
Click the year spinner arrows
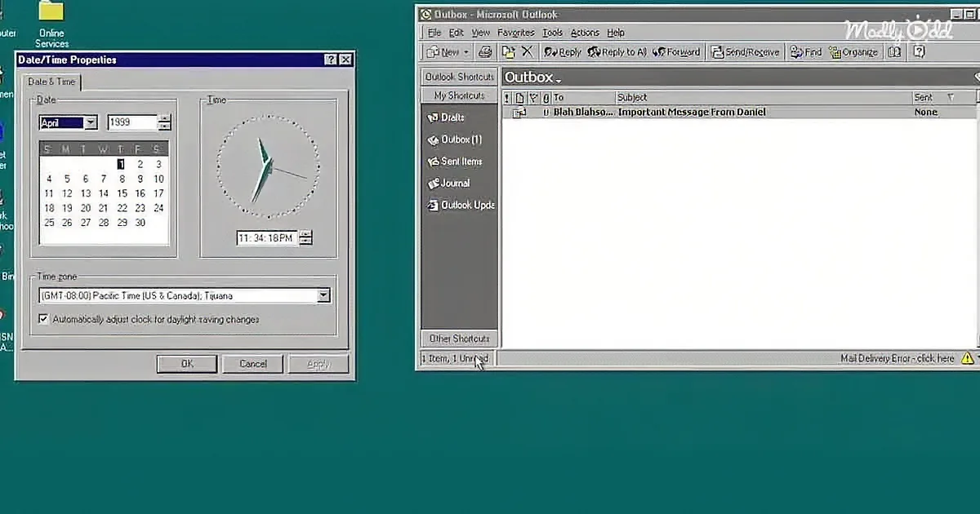pos(165,122)
